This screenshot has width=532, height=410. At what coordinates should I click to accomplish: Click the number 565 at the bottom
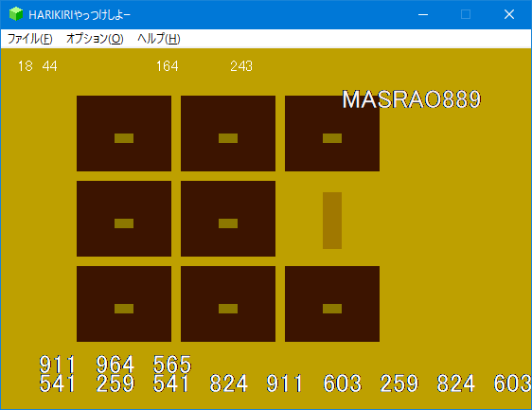(172, 365)
